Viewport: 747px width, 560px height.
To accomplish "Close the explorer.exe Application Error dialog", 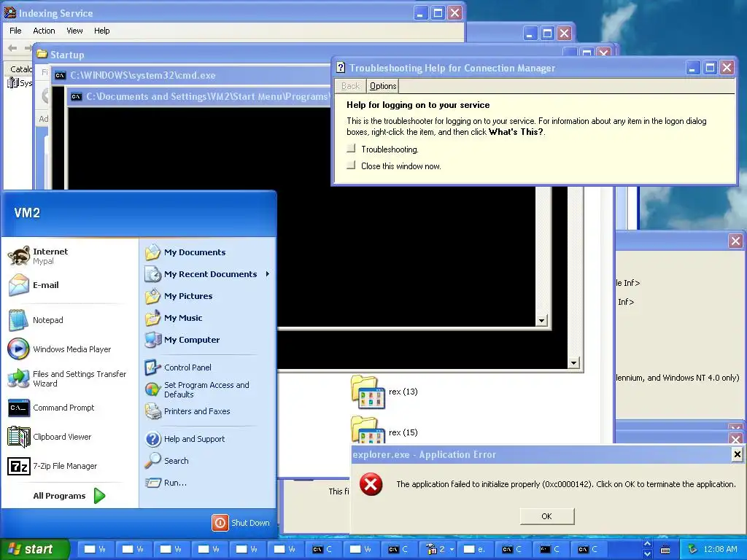I will click(737, 454).
